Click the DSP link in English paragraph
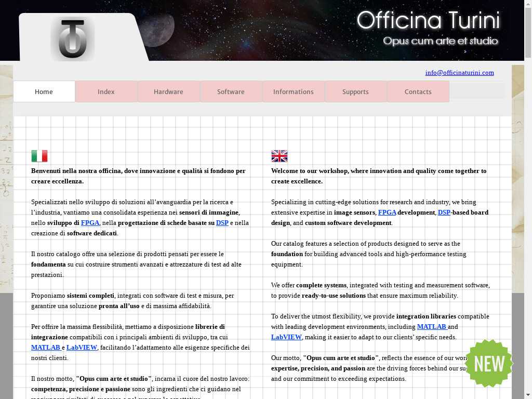Screen dimensions: 532x399 pos(444,212)
